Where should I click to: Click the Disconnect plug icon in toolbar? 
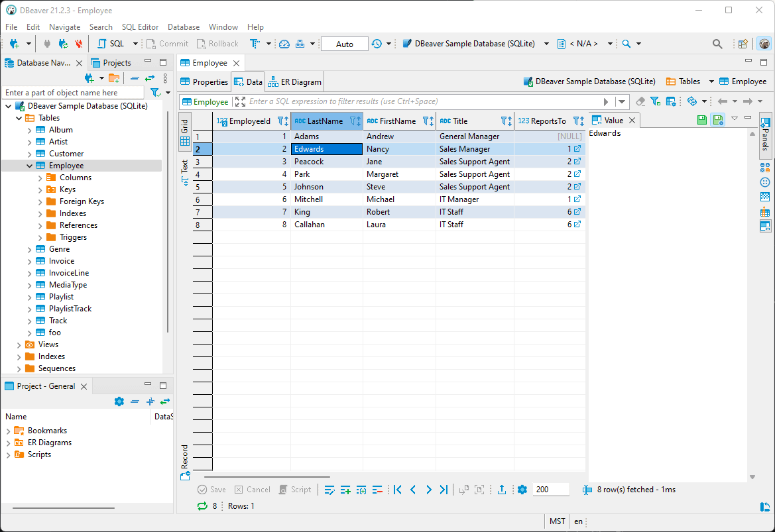pos(79,44)
